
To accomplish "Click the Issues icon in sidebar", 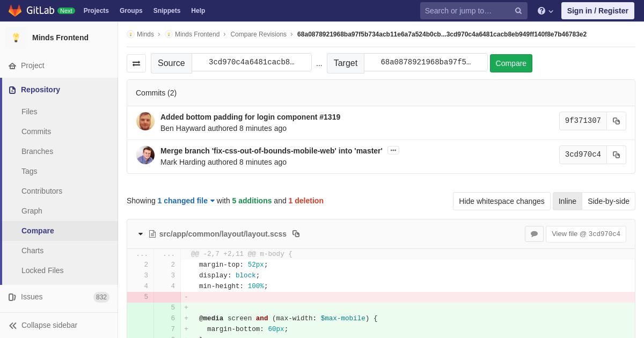I will tap(12, 297).
